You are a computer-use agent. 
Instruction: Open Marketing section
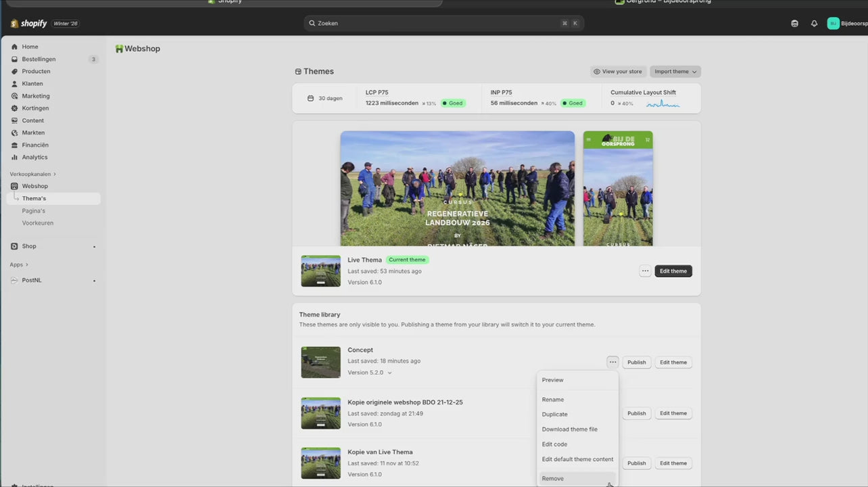pos(35,96)
